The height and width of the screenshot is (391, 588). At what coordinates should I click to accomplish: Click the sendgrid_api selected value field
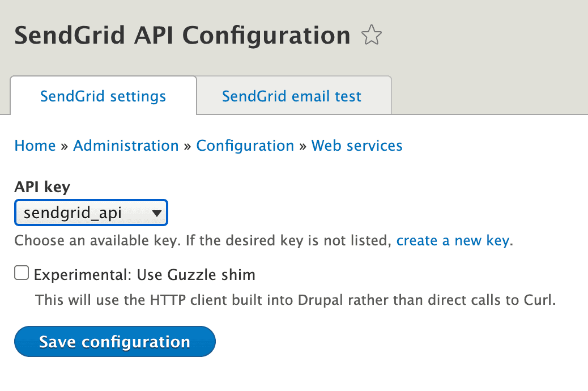click(x=74, y=212)
